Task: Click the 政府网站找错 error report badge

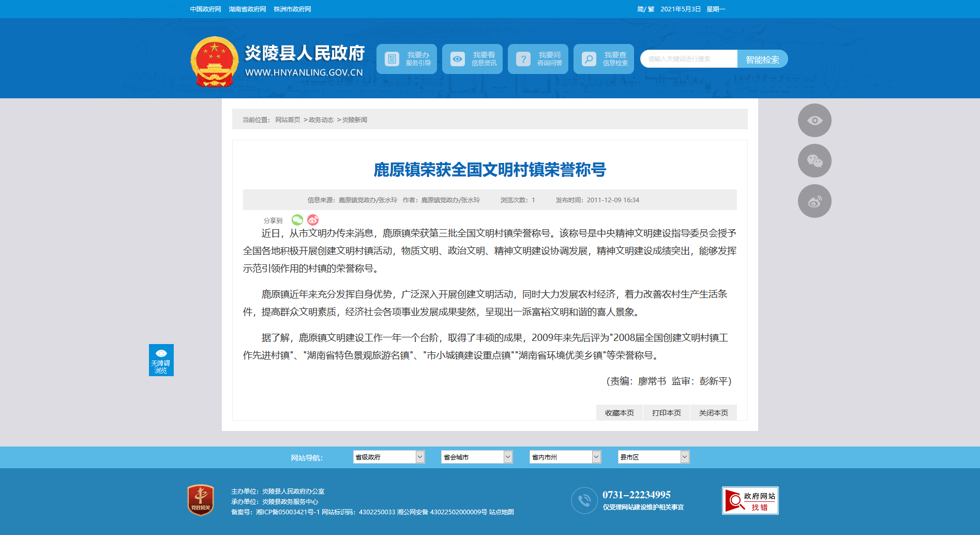Action: (x=750, y=500)
